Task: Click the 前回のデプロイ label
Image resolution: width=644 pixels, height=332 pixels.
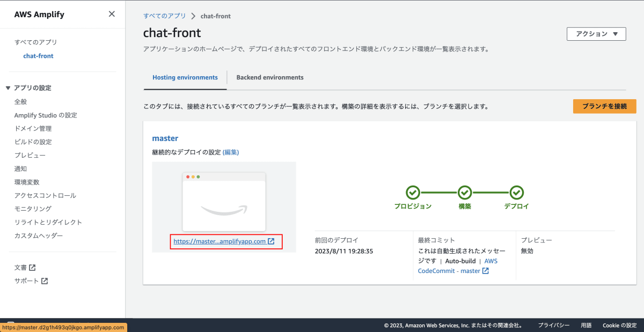Action: coord(336,240)
